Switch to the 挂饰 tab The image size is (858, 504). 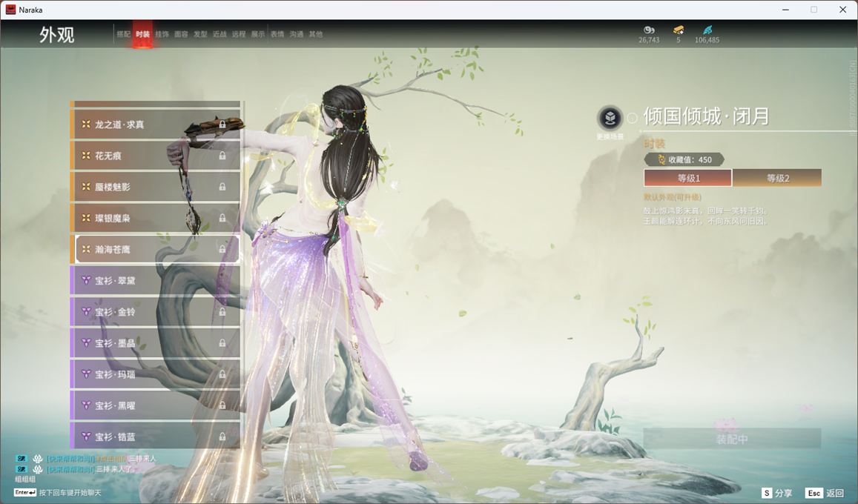(162, 34)
